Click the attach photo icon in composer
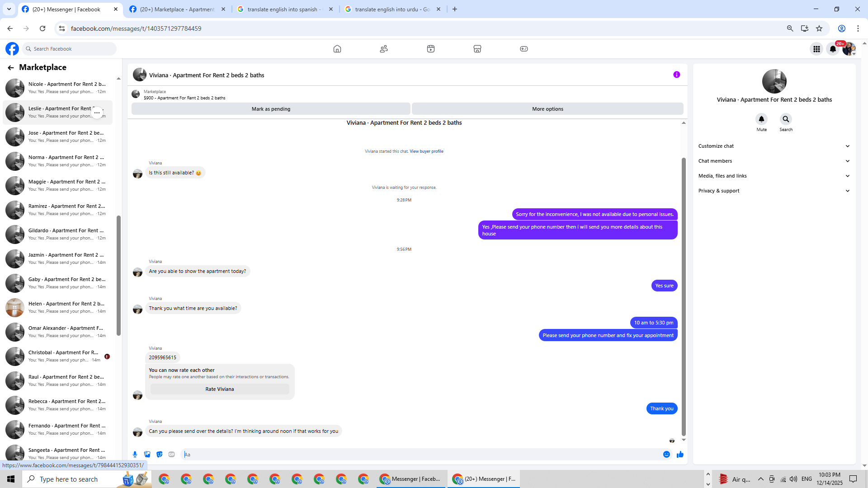 click(147, 455)
